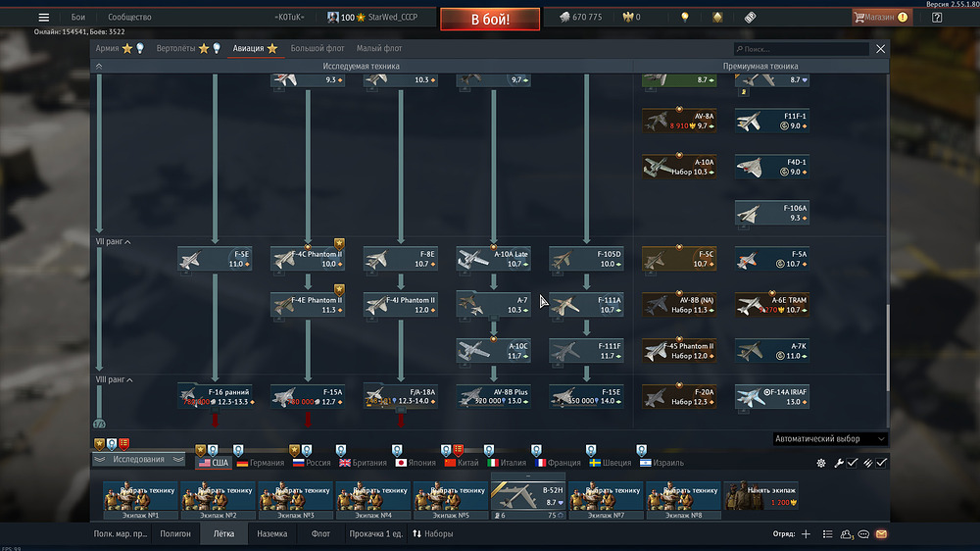Click the lightbulb free experience icon
This screenshot has height=551, width=980.
685,18
